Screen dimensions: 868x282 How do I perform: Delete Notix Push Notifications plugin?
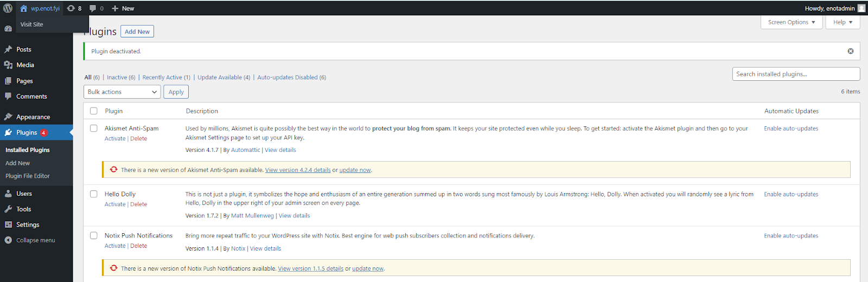click(139, 246)
